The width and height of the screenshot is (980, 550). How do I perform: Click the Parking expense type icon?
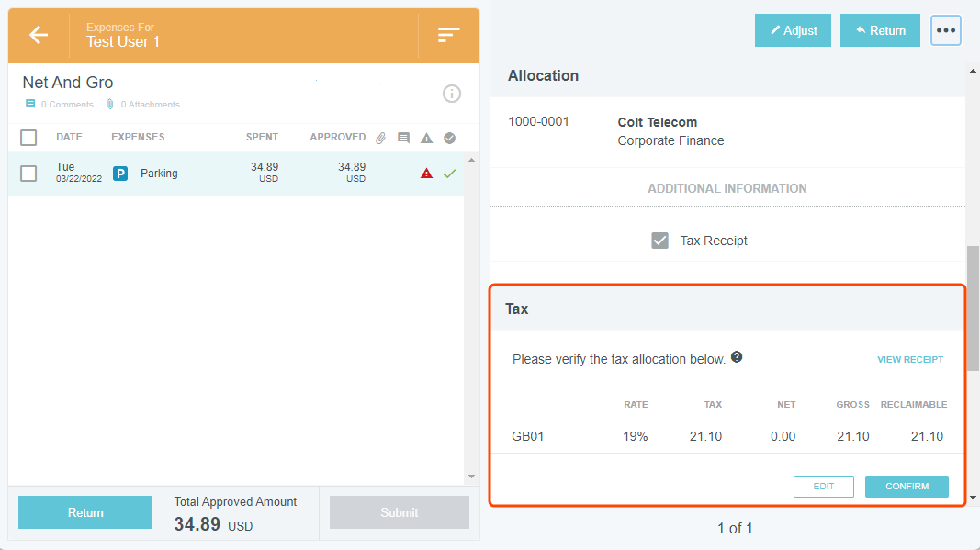click(x=120, y=174)
